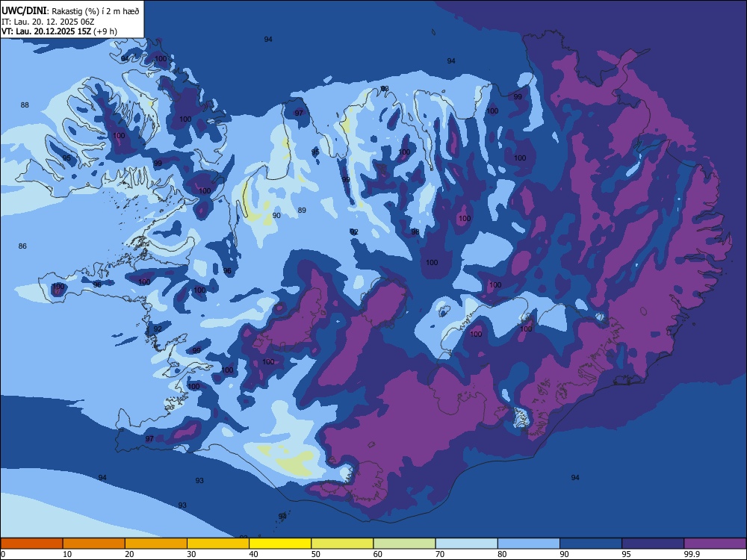Click the UWC/DINI title text

click(x=24, y=10)
